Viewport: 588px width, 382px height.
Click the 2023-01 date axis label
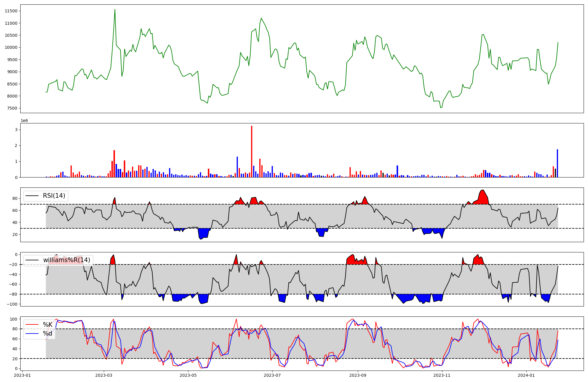tap(22, 375)
